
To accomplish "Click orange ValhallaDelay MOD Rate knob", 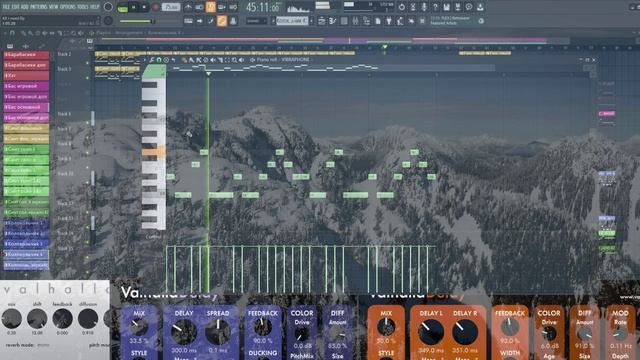I will tap(620, 334).
